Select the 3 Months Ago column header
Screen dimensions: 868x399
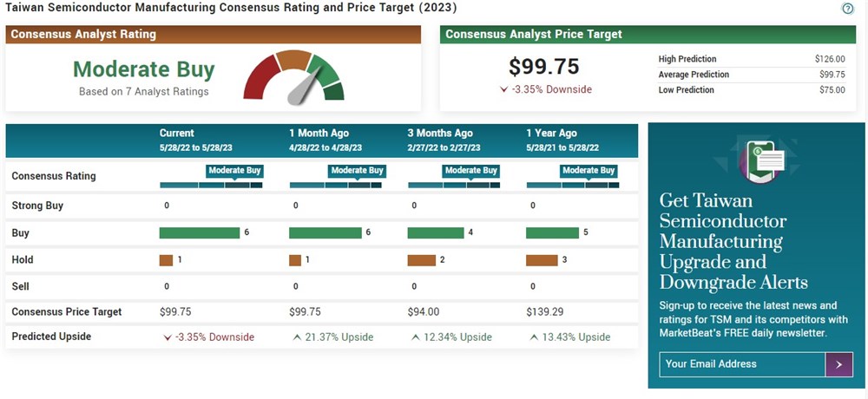(x=440, y=133)
